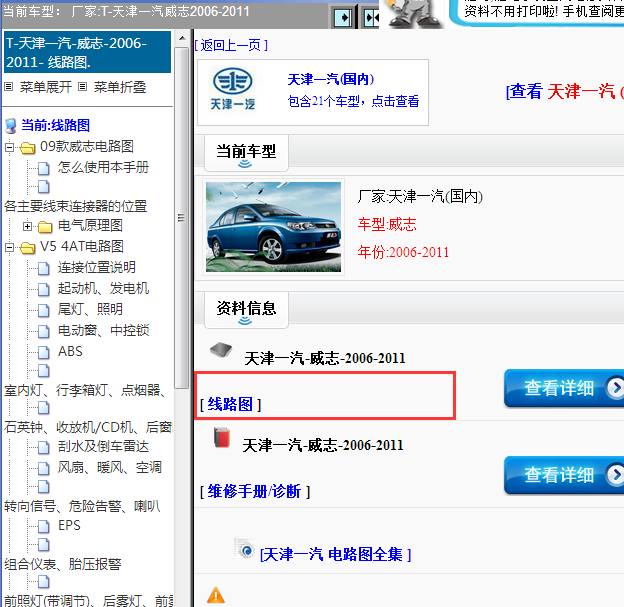The height and width of the screenshot is (607, 624).
Task: Click folder icon of 电气原理图
Action: pyautogui.click(x=45, y=227)
